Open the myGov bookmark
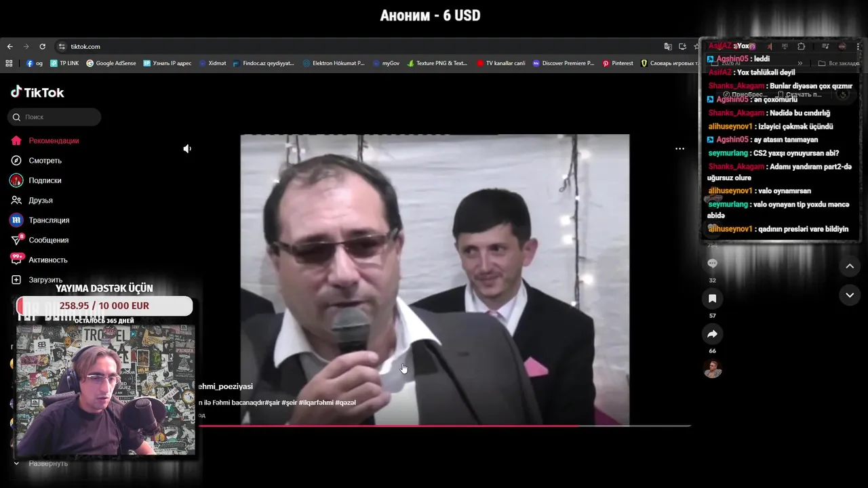Viewport: 868px width, 488px height. 387,63
